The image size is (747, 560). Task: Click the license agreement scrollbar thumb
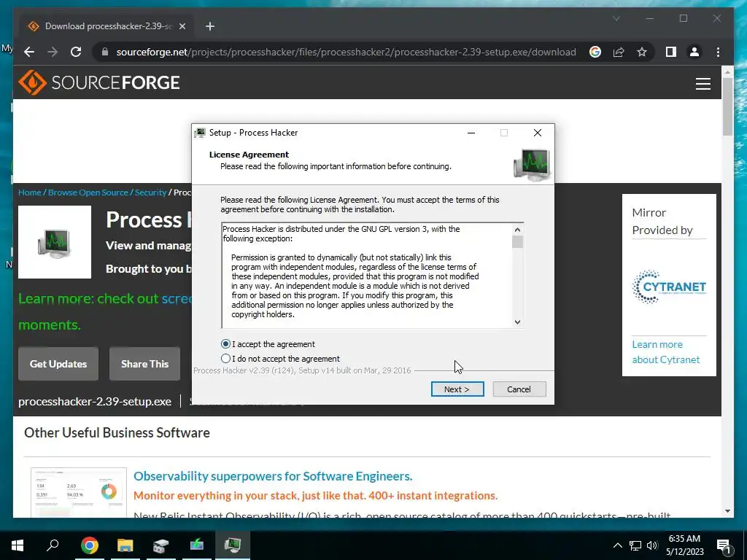point(517,242)
